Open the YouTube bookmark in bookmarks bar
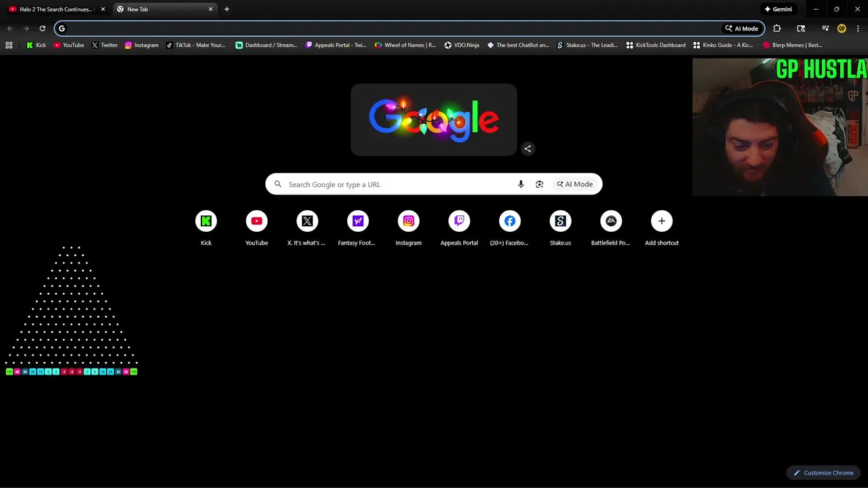The width and height of the screenshot is (868, 488). [68, 45]
